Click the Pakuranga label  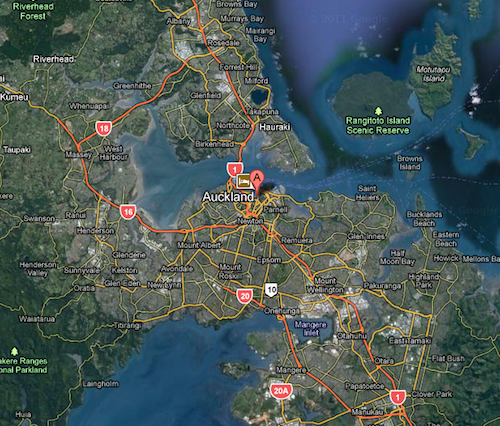[x=382, y=286]
